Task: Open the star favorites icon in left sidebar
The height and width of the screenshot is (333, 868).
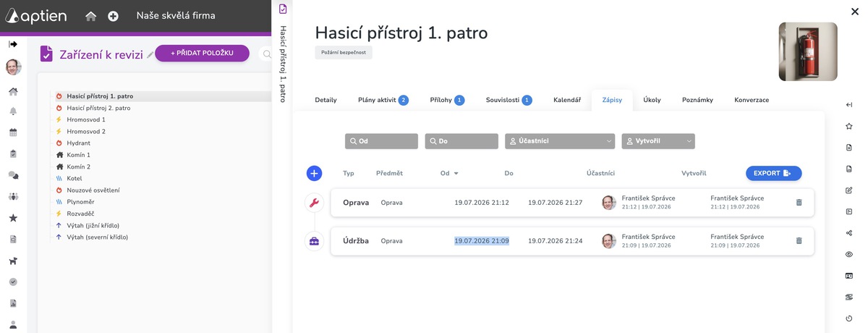Action: point(13,218)
